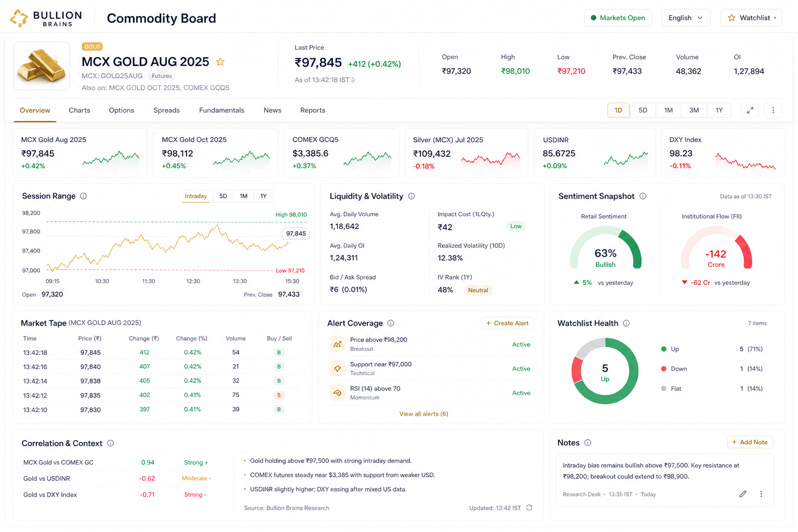Viewport: 798px width, 532px height.
Task: Refresh the Correlation & Context data
Action: click(x=529, y=508)
